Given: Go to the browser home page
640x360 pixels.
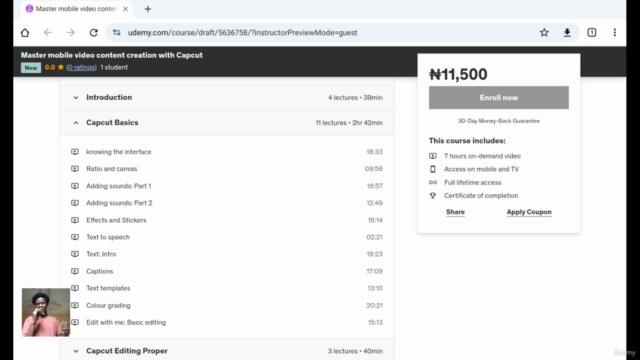Looking at the screenshot, I should tap(25, 33).
